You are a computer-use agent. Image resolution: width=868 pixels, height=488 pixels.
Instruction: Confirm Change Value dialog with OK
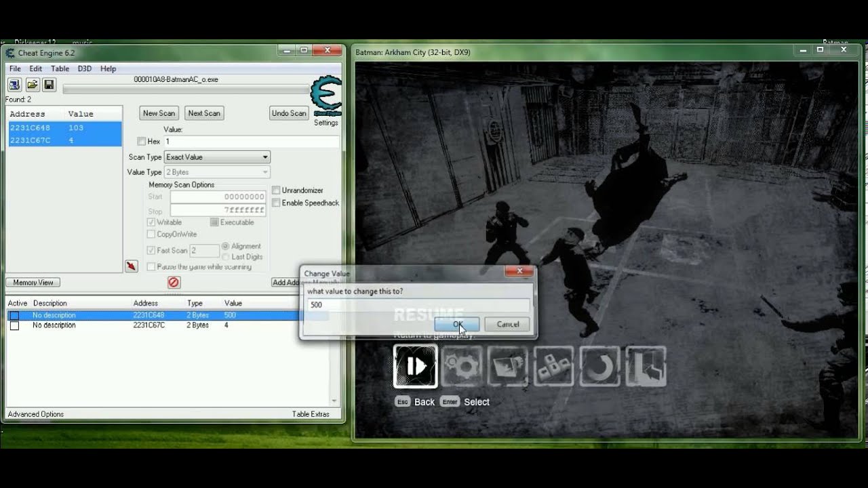[457, 324]
